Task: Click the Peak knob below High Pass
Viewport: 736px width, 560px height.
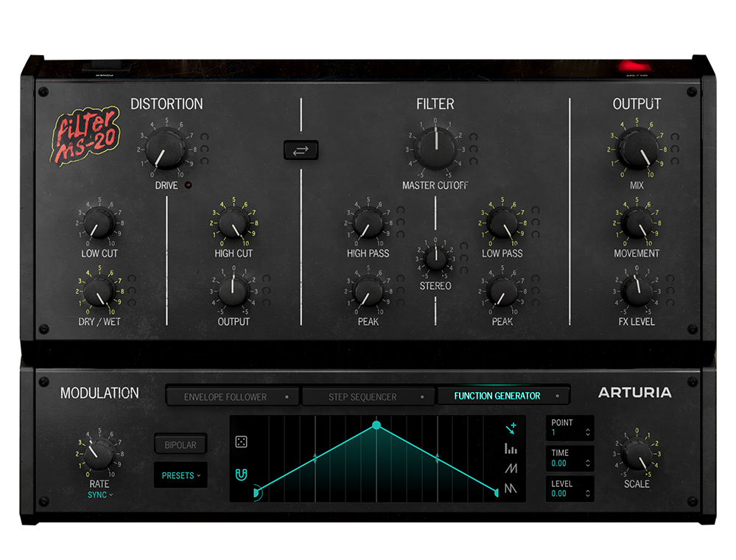Action: coord(368,292)
